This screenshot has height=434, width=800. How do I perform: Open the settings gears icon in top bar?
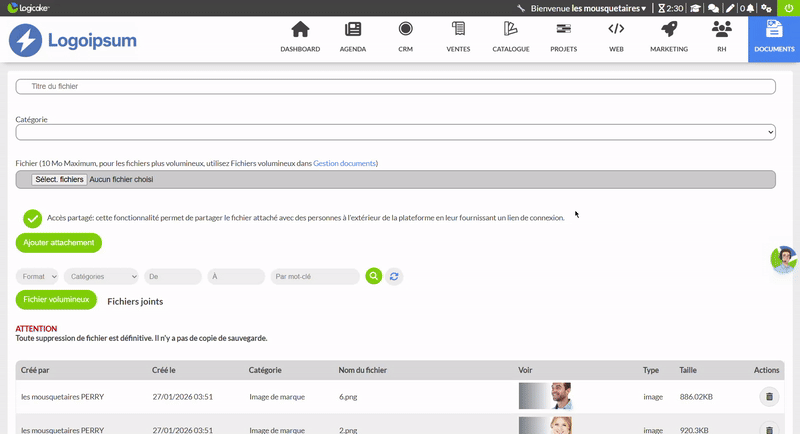point(768,8)
